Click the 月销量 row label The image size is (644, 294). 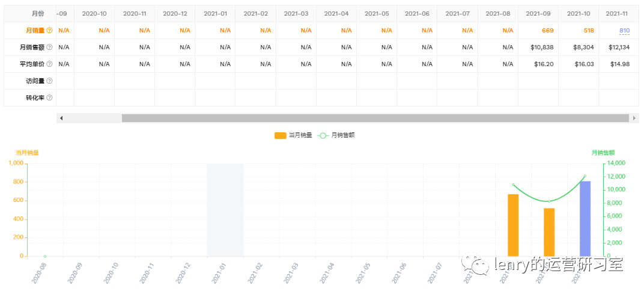pyautogui.click(x=35, y=31)
